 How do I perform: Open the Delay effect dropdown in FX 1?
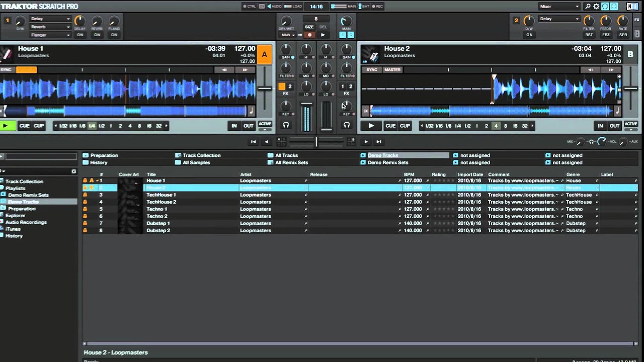(50, 19)
